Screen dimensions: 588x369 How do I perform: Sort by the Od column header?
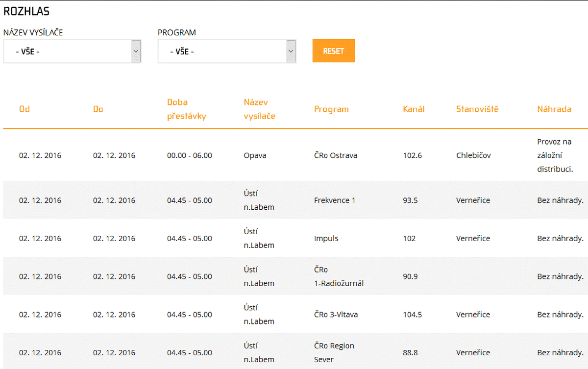[x=24, y=109]
